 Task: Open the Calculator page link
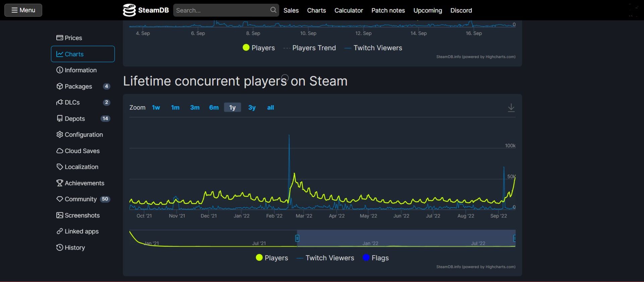(348, 10)
